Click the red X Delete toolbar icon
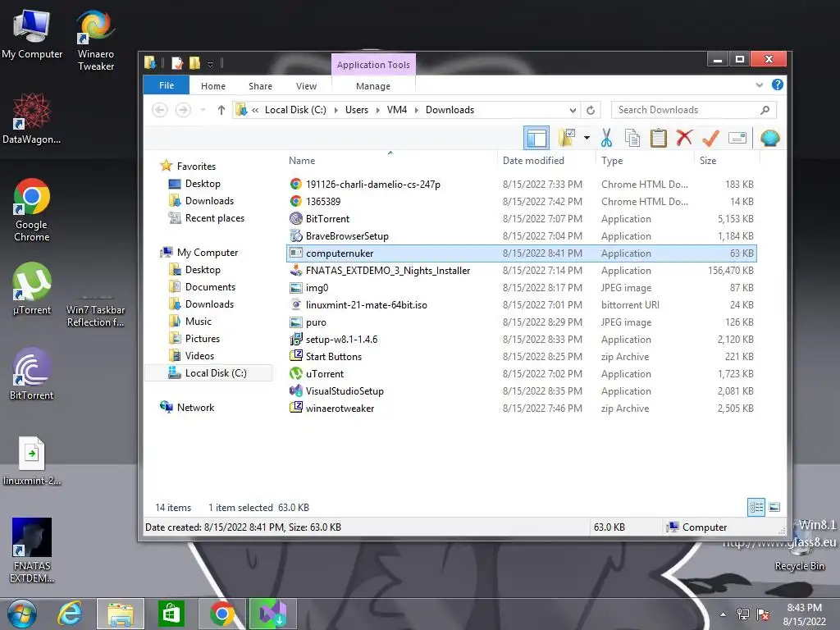This screenshot has width=840, height=630. click(x=684, y=138)
